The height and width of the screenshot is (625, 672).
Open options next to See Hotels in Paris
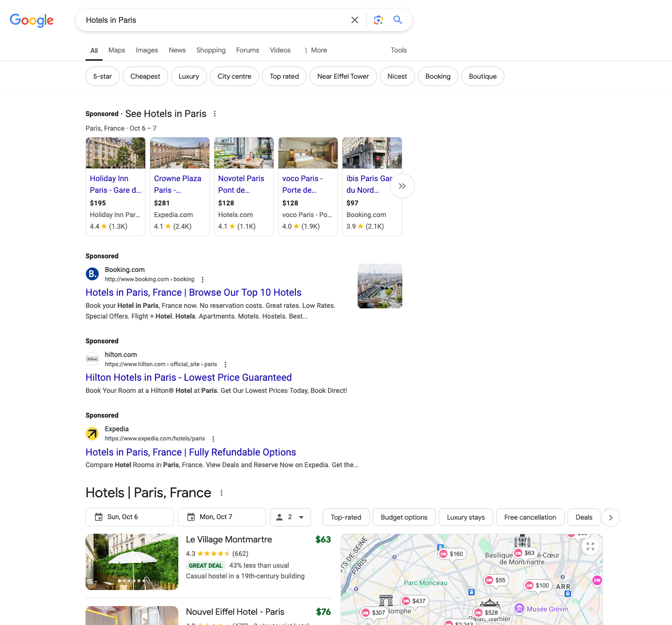[215, 114]
